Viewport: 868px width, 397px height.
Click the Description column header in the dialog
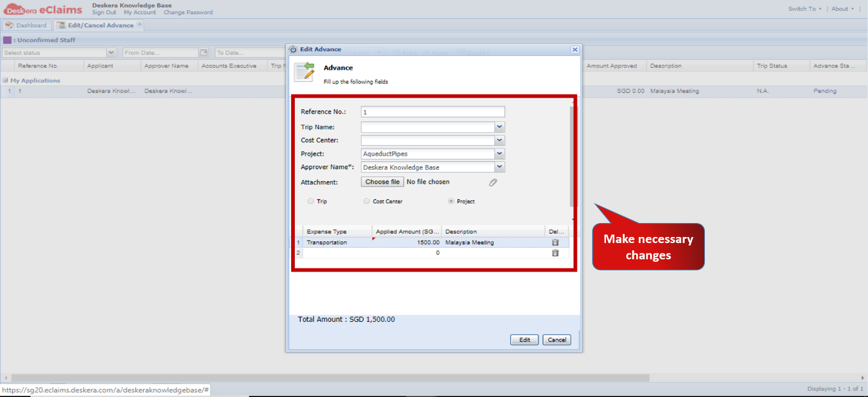pyautogui.click(x=493, y=232)
